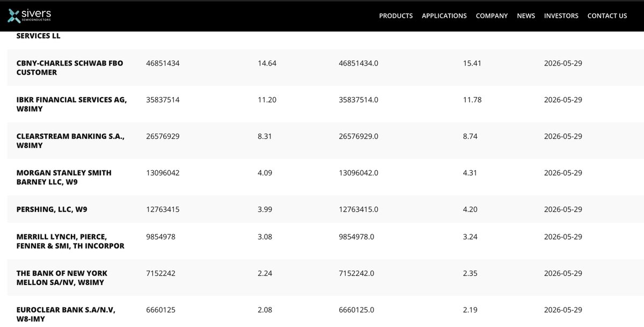
Task: Select date 2026-05-29 in Clearstream row
Action: pos(563,136)
